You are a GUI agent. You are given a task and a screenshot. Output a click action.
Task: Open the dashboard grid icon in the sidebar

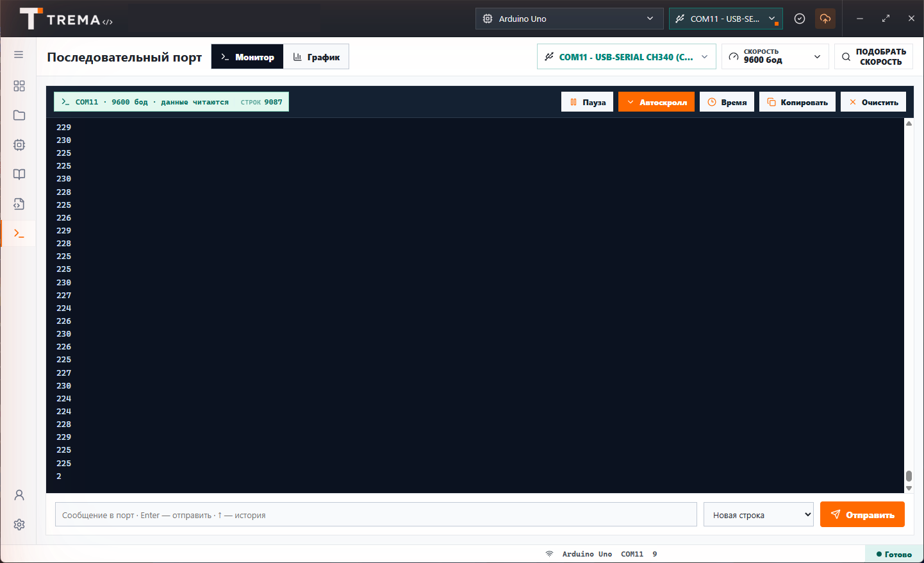[19, 86]
